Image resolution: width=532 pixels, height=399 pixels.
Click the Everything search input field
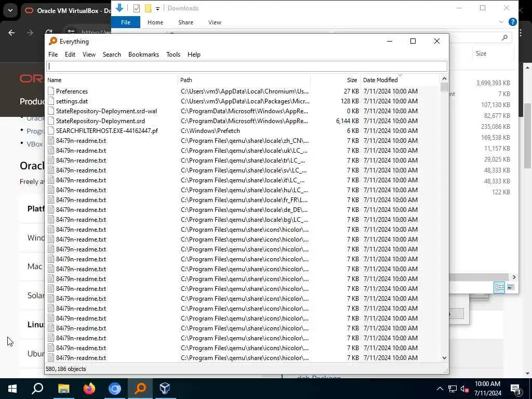[247, 66]
